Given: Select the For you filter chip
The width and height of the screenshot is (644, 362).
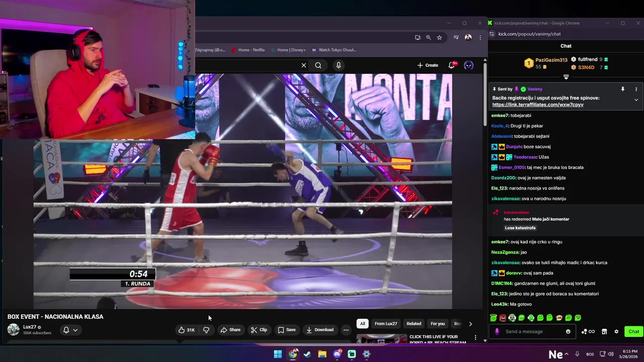Looking at the screenshot, I should pos(438,324).
